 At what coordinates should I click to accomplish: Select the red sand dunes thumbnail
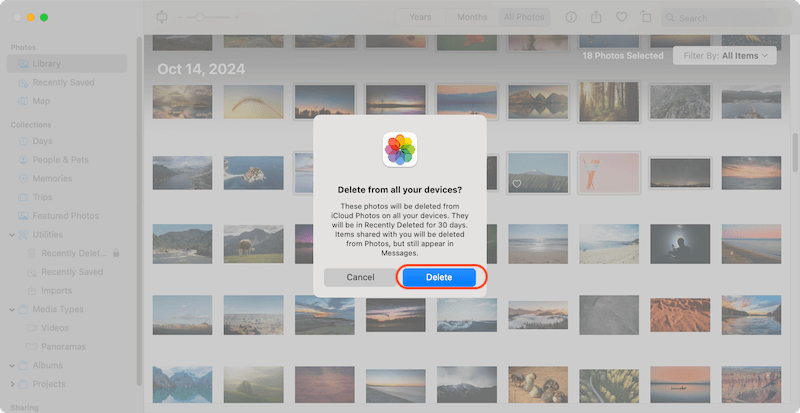[x=680, y=314]
